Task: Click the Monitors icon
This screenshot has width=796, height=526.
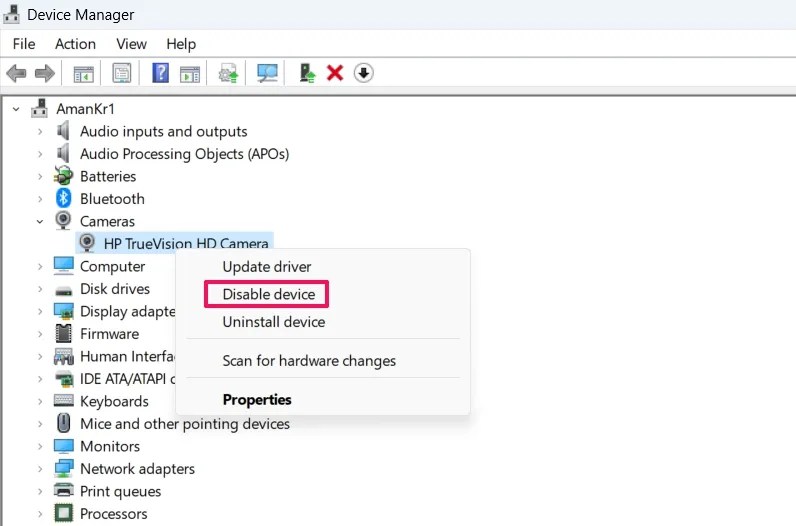Action: click(63, 446)
